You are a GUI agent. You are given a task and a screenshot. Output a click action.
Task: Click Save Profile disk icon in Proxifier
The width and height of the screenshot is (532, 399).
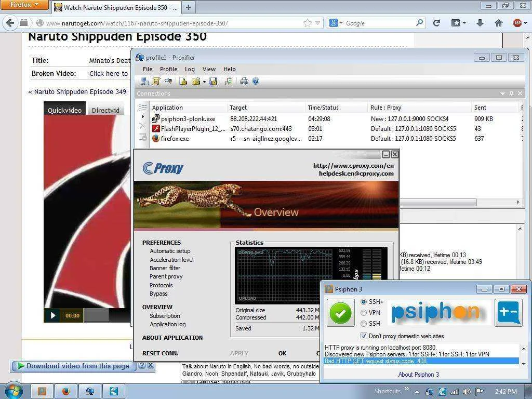(x=213, y=82)
